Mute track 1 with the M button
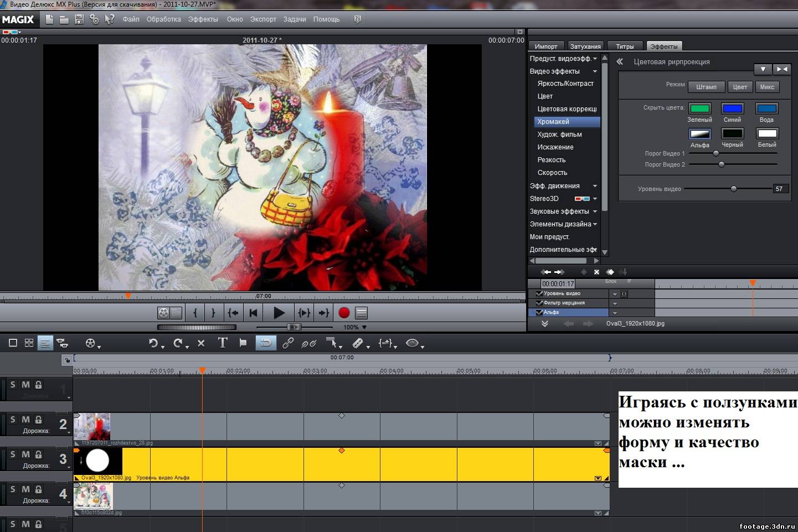The image size is (798, 532). [25, 385]
